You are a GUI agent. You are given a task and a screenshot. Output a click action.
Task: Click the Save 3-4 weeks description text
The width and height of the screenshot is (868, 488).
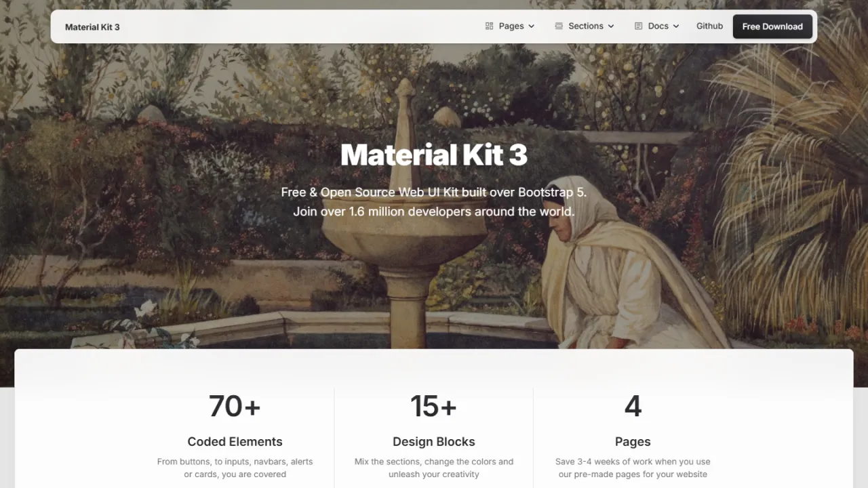(633, 468)
